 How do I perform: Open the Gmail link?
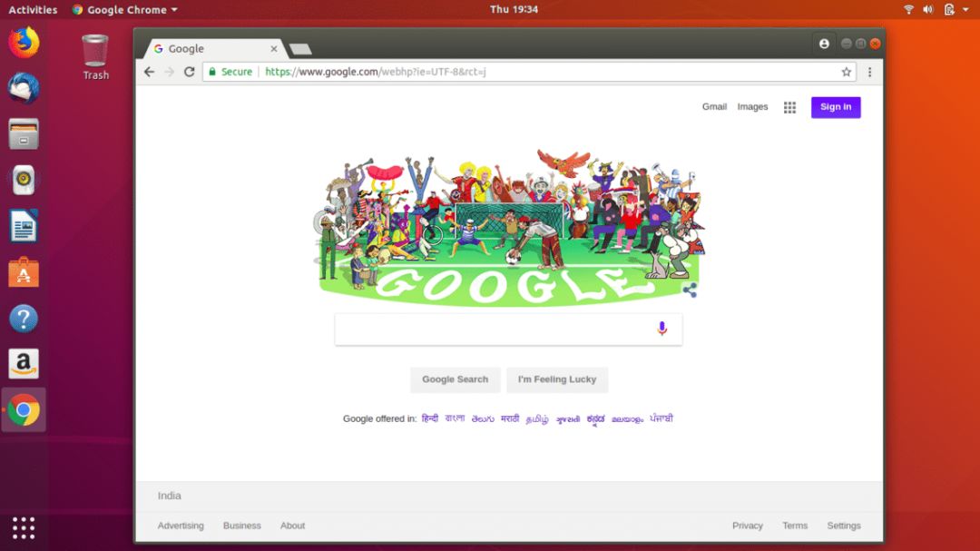click(x=714, y=107)
